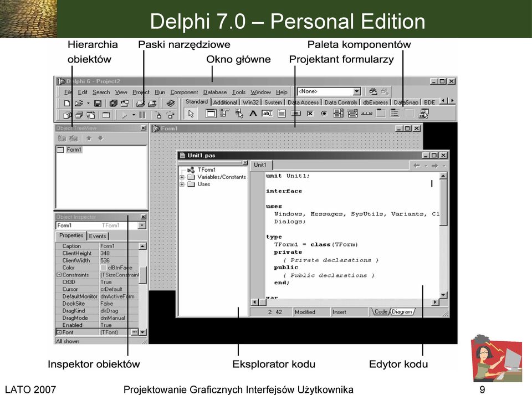Click Object Inspector scrollbar up arrow
The image size is (532, 395).
pos(142,246)
